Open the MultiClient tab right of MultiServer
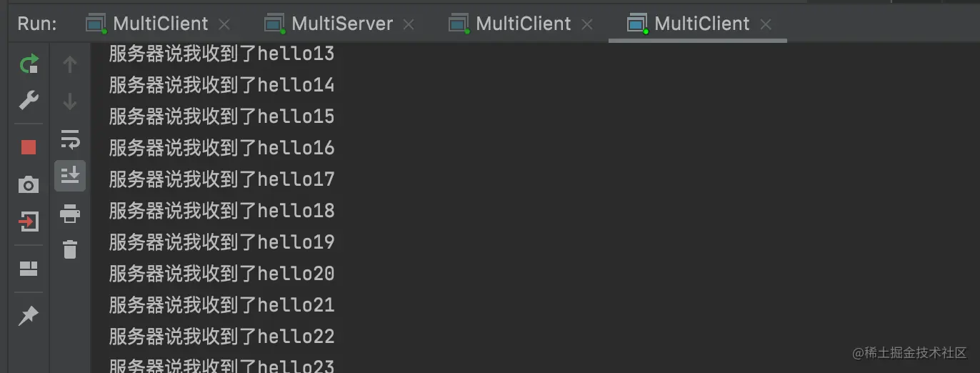The height and width of the screenshot is (373, 980). tap(523, 24)
